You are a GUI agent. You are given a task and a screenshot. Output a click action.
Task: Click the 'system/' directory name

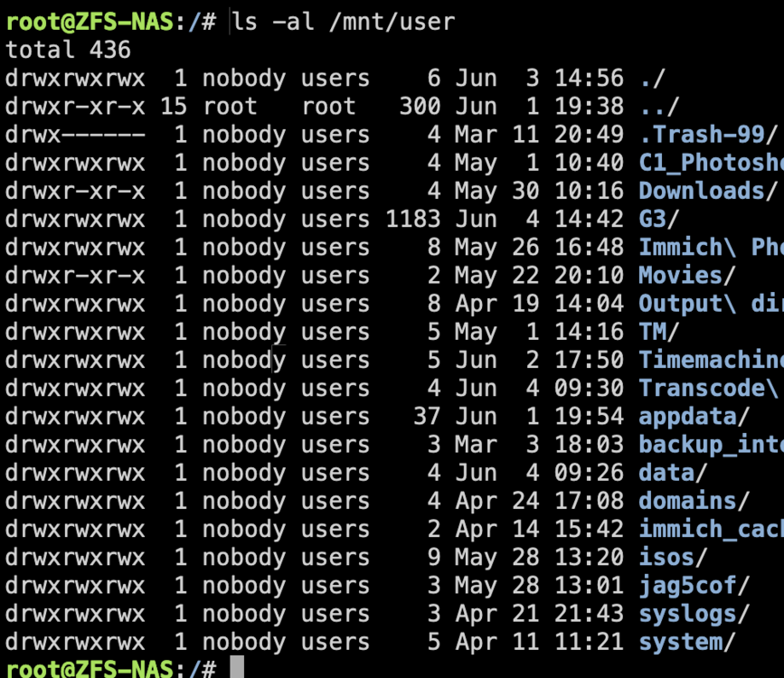[687, 642]
